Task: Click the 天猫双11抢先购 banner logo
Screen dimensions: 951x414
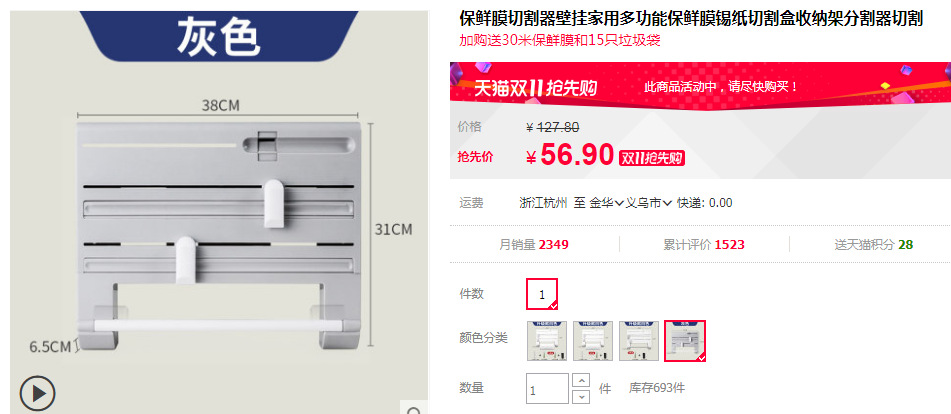Action: click(535, 88)
